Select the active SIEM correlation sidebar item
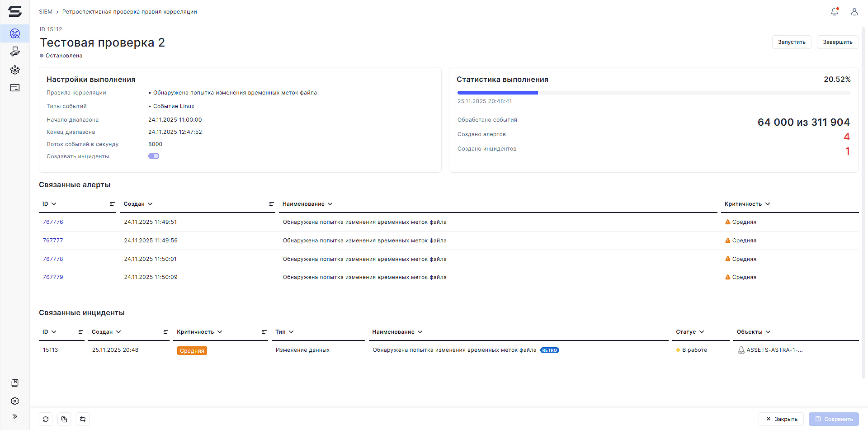 coord(15,33)
